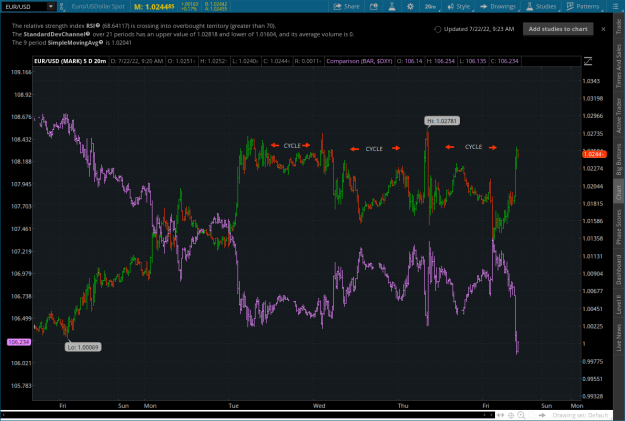625x421 pixels.
Task: Click the EUR/USD (MARK) 5 D 20m header
Action: point(70,61)
